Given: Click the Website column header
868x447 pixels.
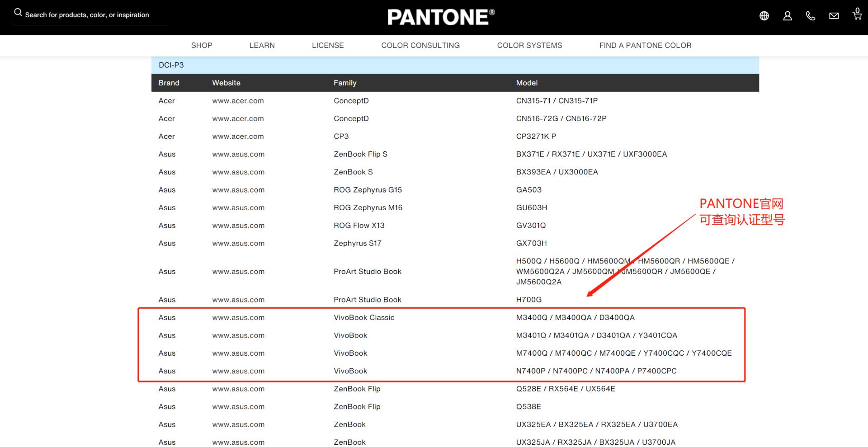Looking at the screenshot, I should (226, 83).
